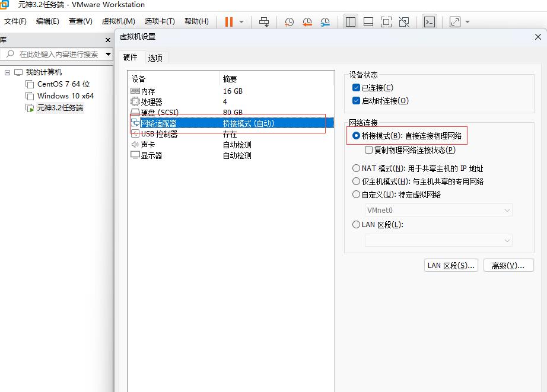Switch to the 选项 tab

tap(155, 58)
